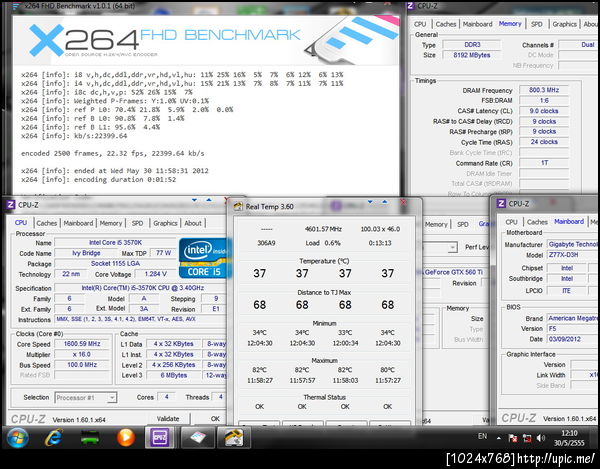The height and width of the screenshot is (469, 600).
Task: Click the Core Voltage 1.284 V value
Action: (155, 274)
